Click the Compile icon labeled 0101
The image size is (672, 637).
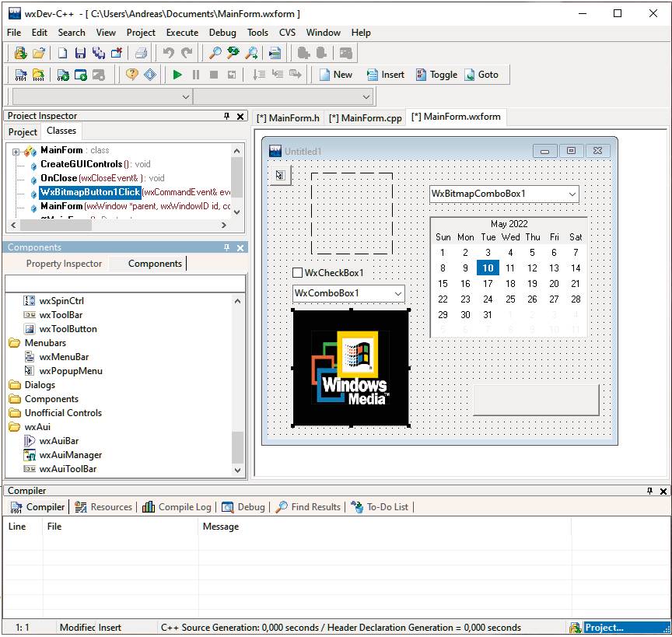coord(21,75)
